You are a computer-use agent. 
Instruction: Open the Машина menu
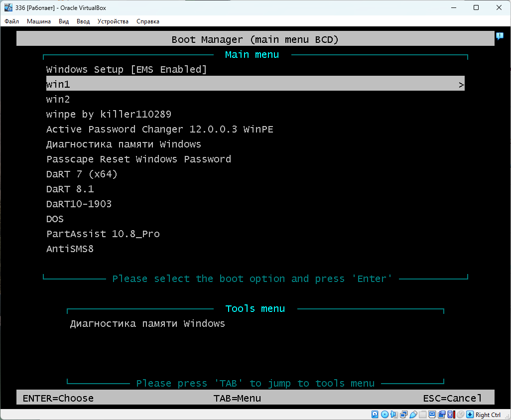tap(38, 21)
